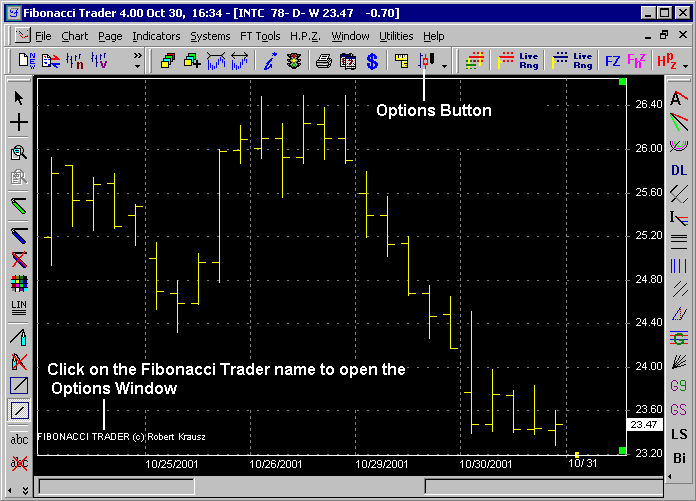Click the cyan marker with red X

pyautogui.click(x=19, y=362)
